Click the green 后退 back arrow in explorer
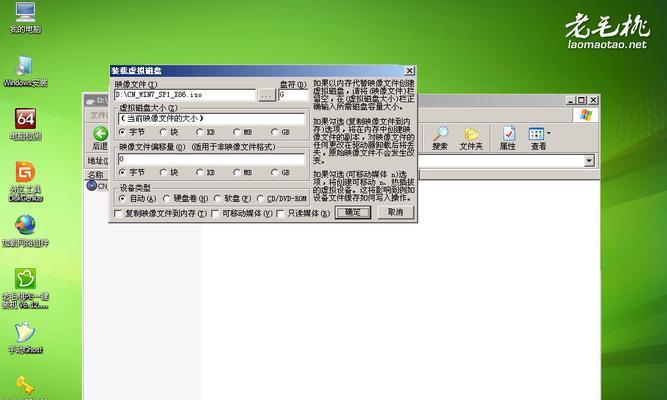This screenshot has height=400, width=667. pyautogui.click(x=100, y=134)
